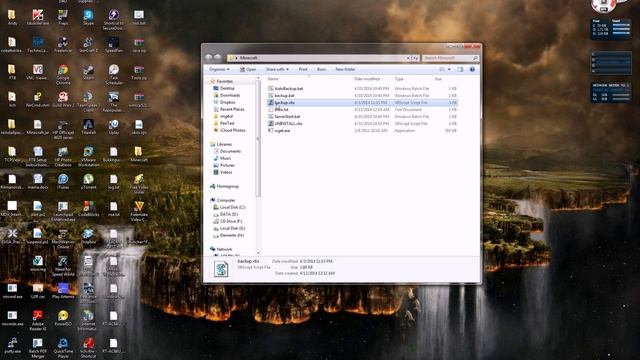Open Documents library in the sidebar
This screenshot has width=640, height=360.
click(230, 151)
